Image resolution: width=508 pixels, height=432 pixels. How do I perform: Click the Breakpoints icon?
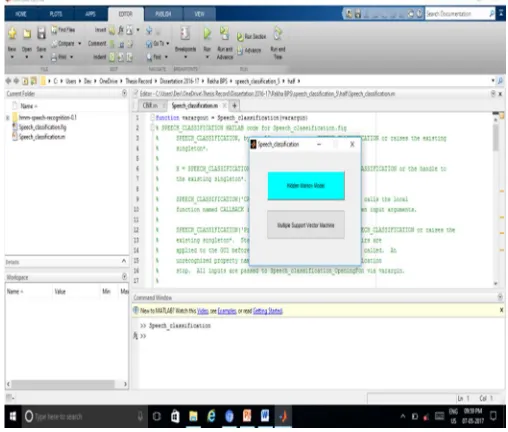[x=185, y=34]
